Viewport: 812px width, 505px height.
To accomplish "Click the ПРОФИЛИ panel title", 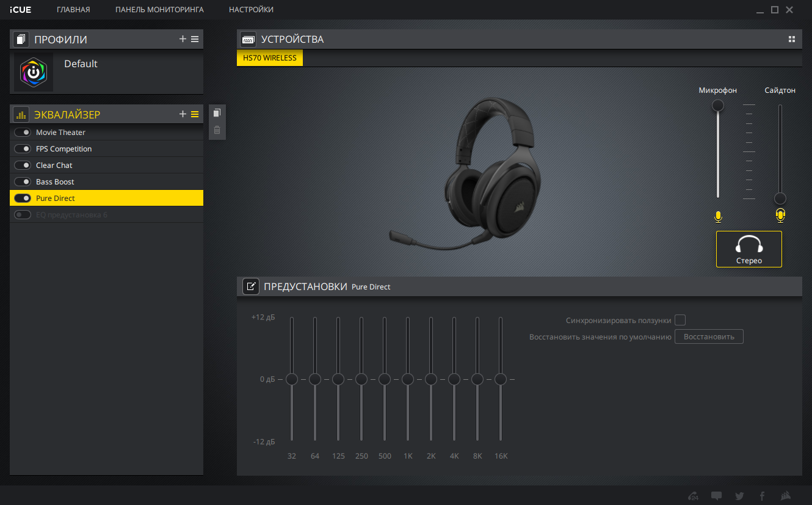I will 60,40.
